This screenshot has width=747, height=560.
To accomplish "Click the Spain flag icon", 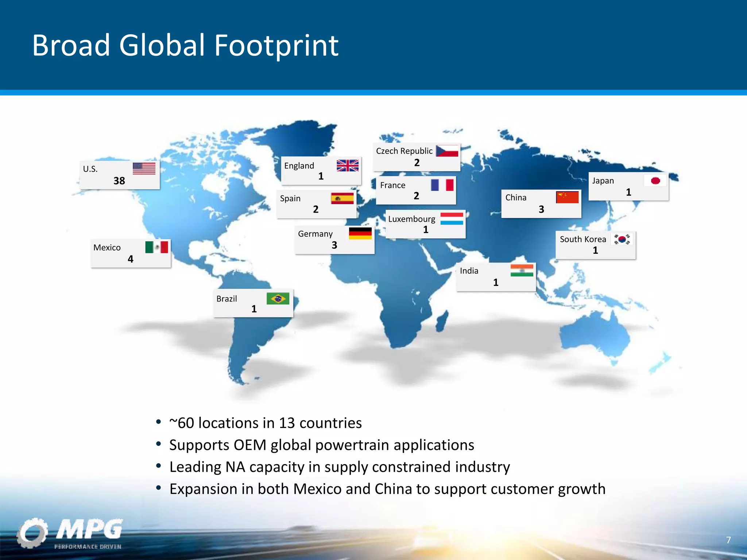I will (x=342, y=198).
